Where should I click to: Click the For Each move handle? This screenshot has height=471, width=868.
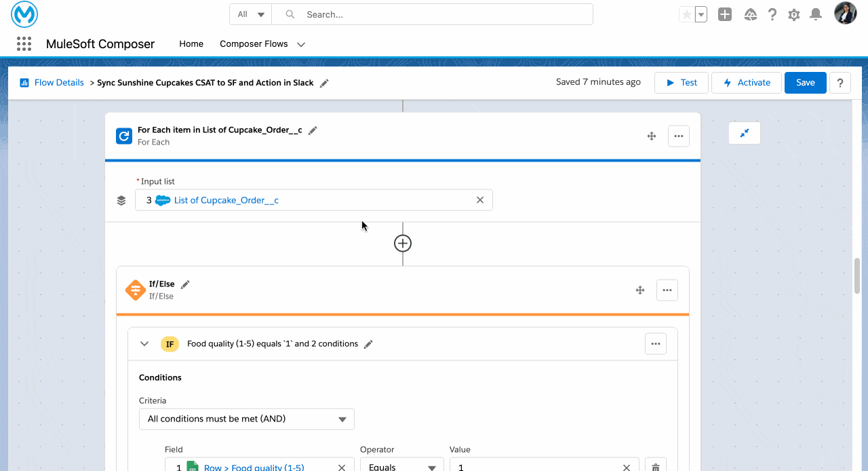point(652,136)
